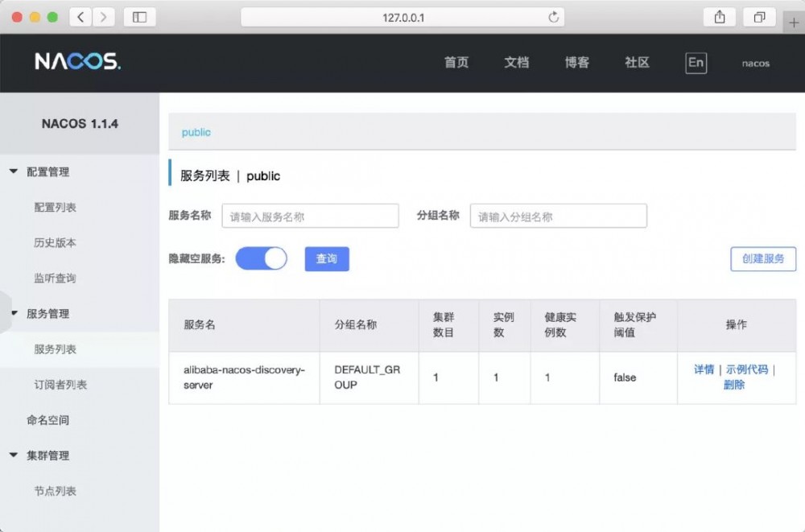This screenshot has width=805, height=532.
Task: Click the false threshold cell
Action: [x=638, y=377]
